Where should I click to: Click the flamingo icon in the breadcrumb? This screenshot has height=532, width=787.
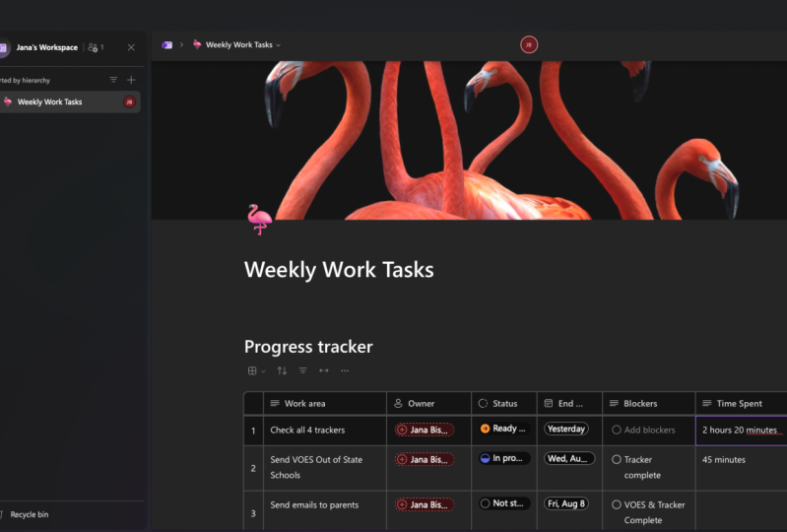coord(197,44)
